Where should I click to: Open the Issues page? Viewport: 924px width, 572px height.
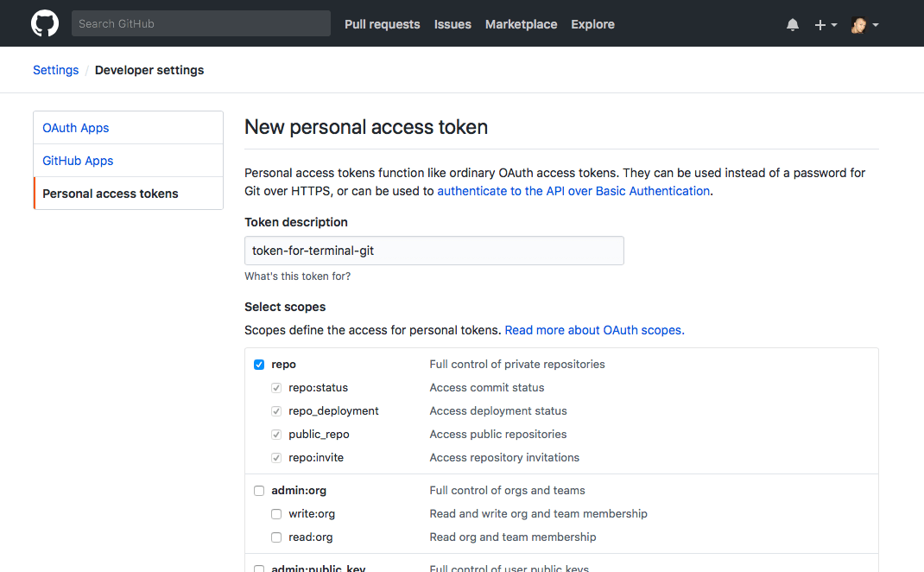point(453,24)
